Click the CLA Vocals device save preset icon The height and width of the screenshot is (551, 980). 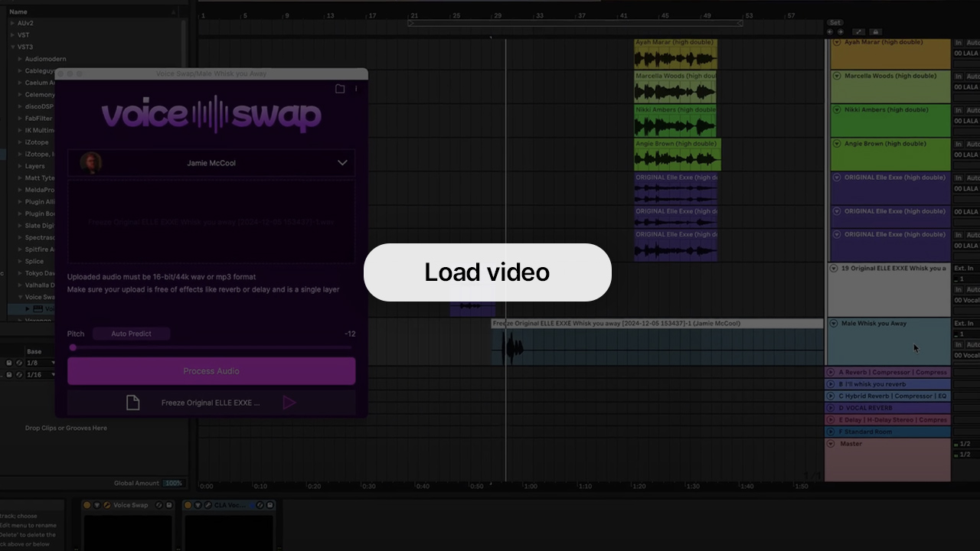point(270,505)
